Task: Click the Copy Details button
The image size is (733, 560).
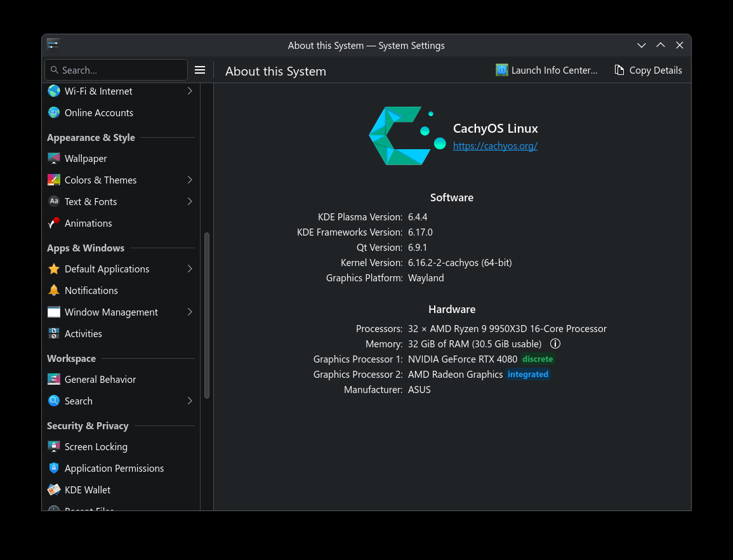Action: point(648,70)
